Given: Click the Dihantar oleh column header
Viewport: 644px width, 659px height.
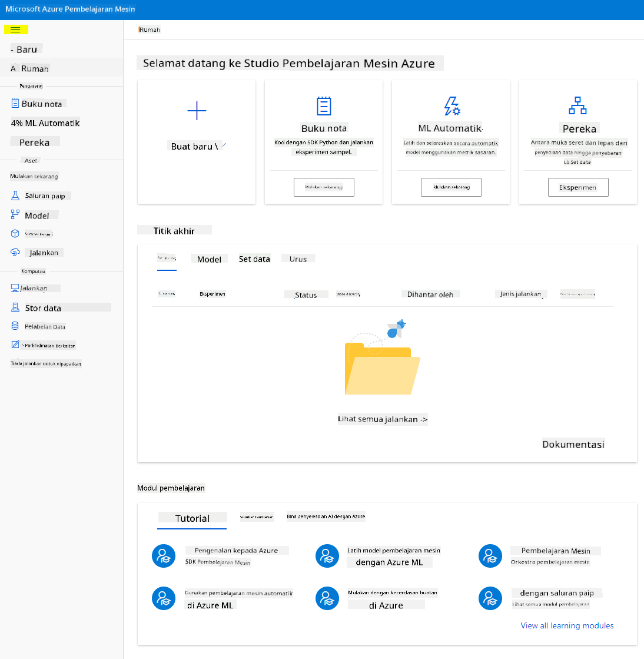Looking at the screenshot, I should tap(430, 294).
